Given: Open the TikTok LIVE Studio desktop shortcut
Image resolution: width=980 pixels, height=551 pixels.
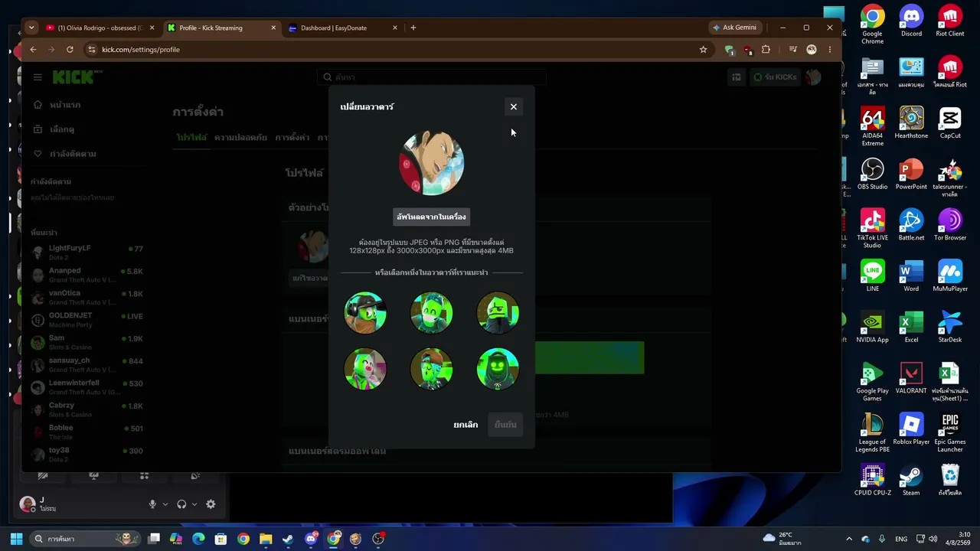Looking at the screenshot, I should (872, 229).
